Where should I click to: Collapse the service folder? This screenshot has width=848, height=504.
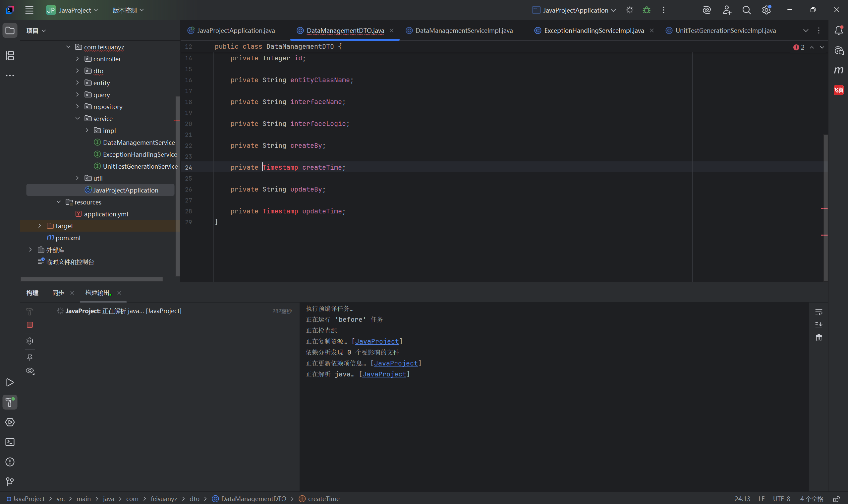pos(78,118)
